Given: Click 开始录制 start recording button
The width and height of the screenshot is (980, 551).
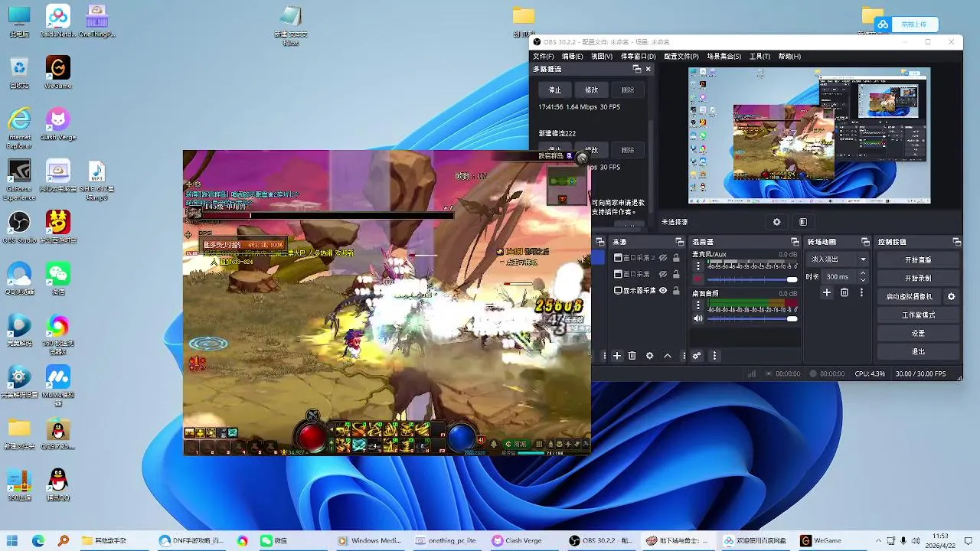Looking at the screenshot, I should tap(918, 278).
